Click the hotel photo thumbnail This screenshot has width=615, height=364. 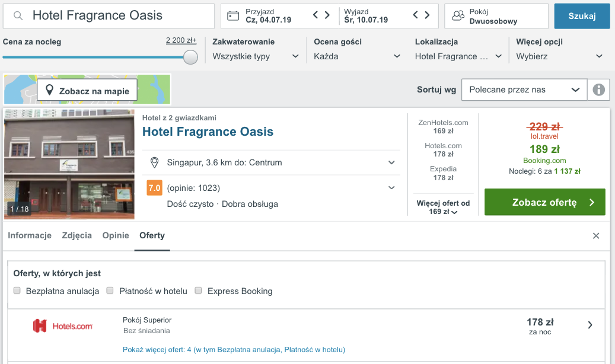[x=69, y=164]
